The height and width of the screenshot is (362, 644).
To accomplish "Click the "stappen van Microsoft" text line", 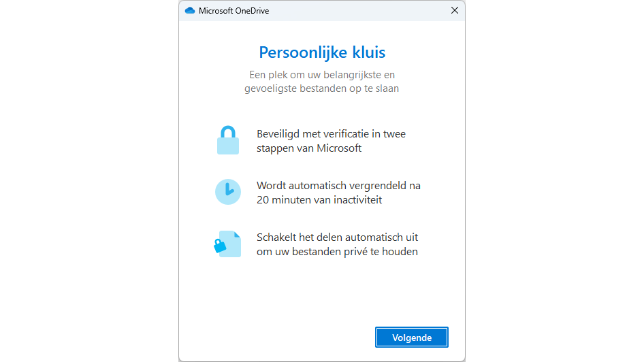I will [309, 148].
